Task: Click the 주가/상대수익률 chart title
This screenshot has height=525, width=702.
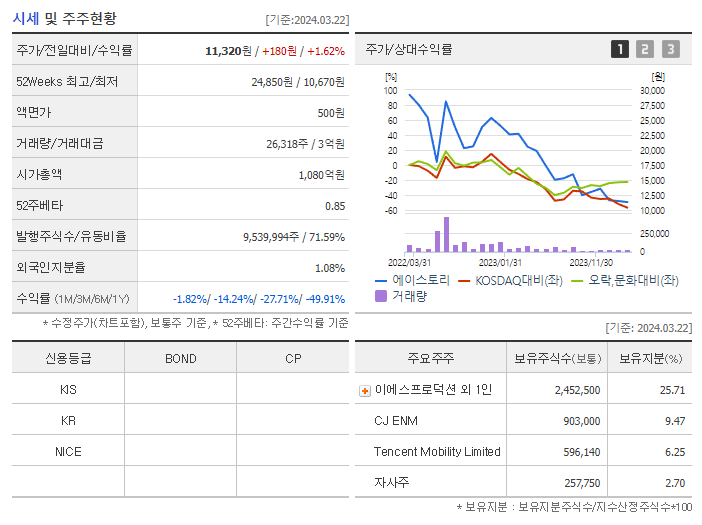Action: click(409, 49)
